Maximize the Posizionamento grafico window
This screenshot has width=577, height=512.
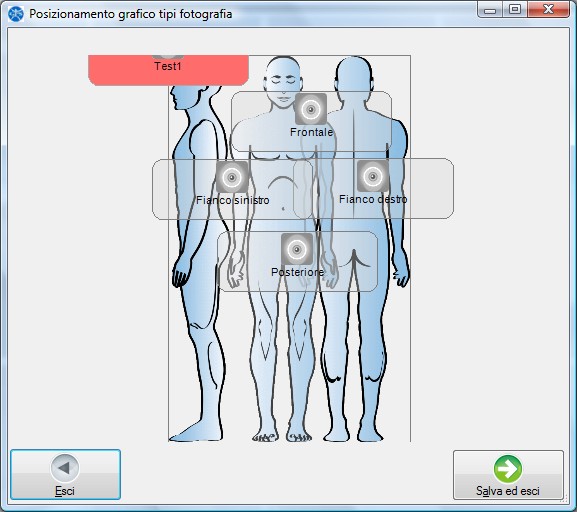[515, 9]
